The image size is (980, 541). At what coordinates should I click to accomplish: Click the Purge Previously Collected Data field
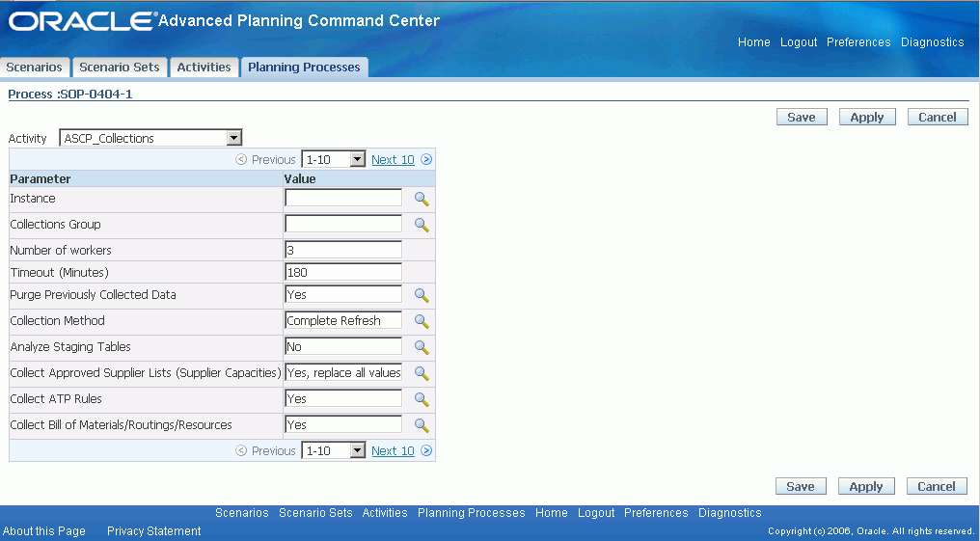coord(343,294)
